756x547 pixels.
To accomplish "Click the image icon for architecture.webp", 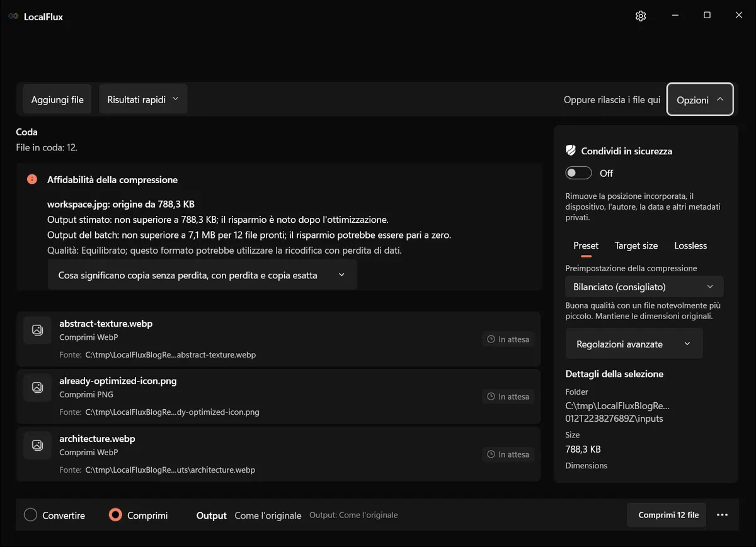I will [x=37, y=445].
